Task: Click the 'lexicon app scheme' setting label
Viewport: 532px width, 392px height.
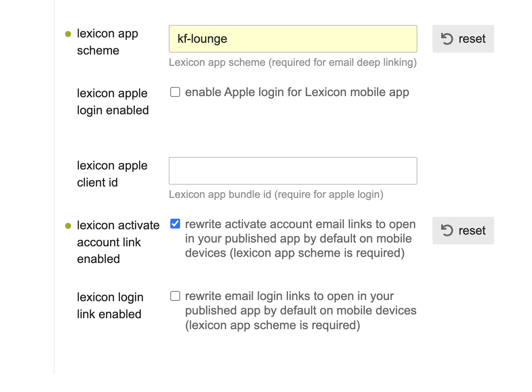Action: pos(107,42)
